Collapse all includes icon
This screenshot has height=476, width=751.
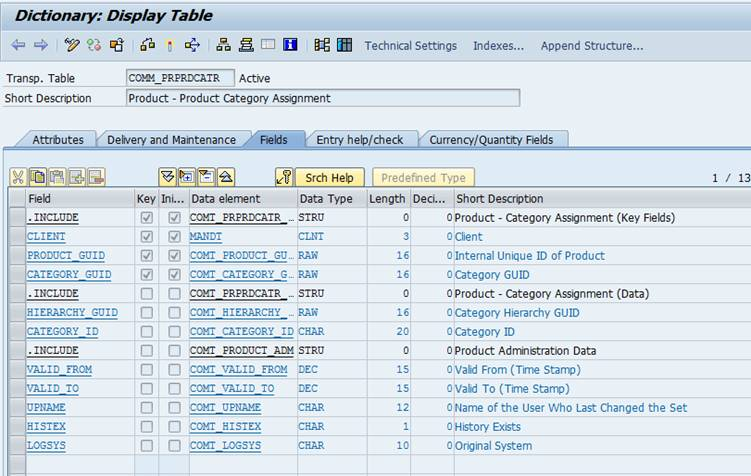pos(226,177)
